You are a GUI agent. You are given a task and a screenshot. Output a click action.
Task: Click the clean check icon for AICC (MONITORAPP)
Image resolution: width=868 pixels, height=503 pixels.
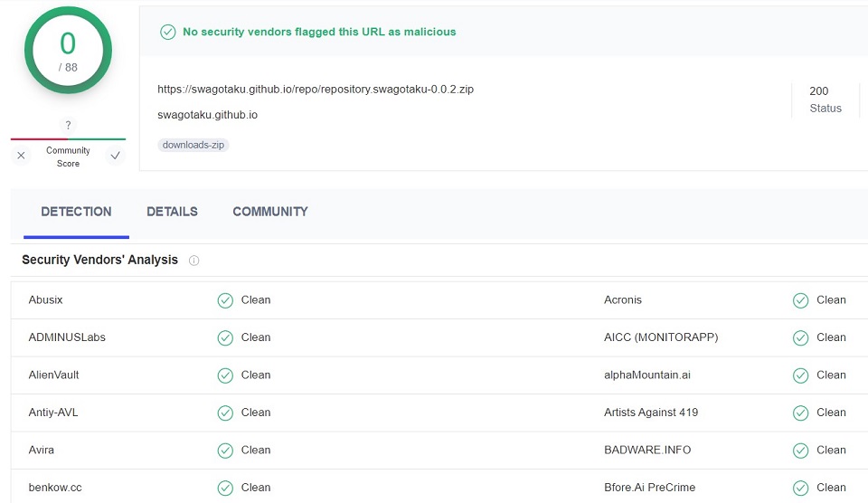coord(800,338)
